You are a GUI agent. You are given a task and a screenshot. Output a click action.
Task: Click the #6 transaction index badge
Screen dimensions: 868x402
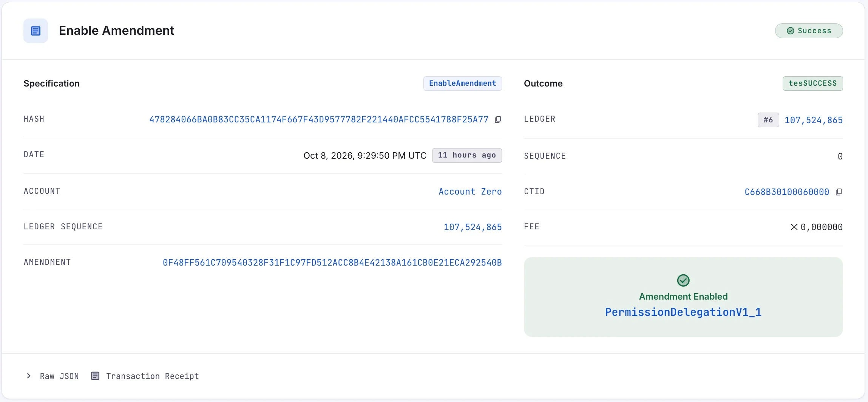[x=768, y=120]
